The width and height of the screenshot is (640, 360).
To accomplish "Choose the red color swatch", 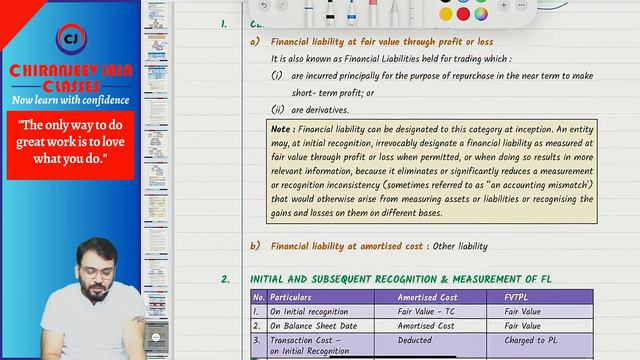I will coord(463,14).
